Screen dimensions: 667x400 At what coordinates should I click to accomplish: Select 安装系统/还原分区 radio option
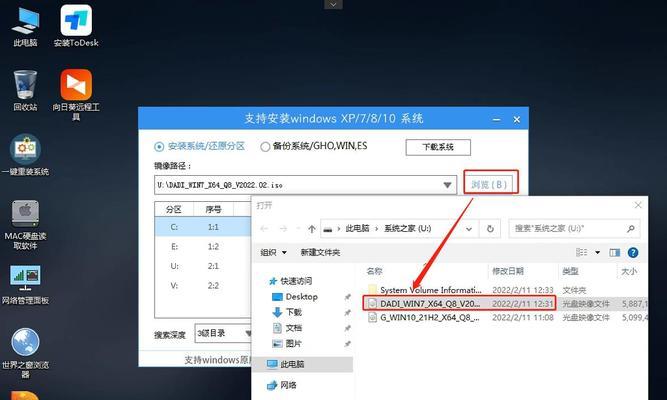point(199,146)
